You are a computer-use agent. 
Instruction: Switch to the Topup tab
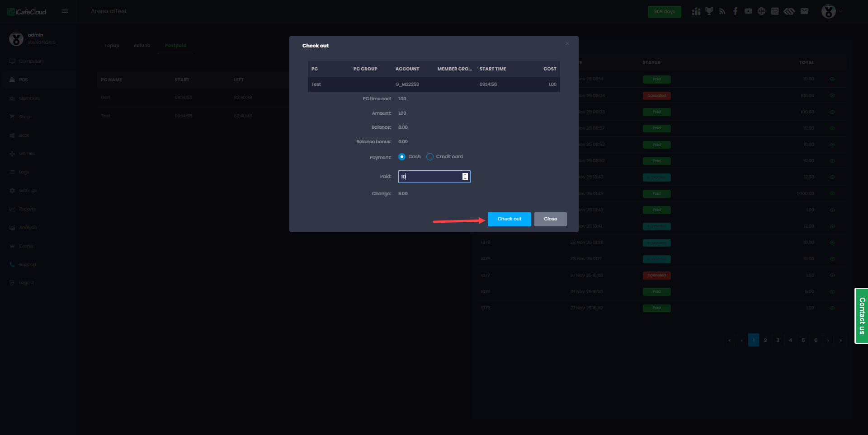(x=112, y=46)
